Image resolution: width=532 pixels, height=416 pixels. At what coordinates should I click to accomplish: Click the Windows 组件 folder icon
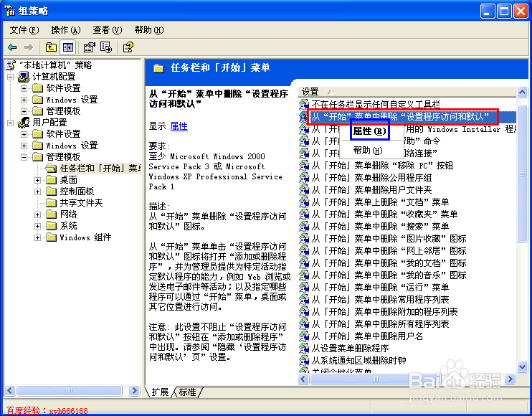pos(51,237)
